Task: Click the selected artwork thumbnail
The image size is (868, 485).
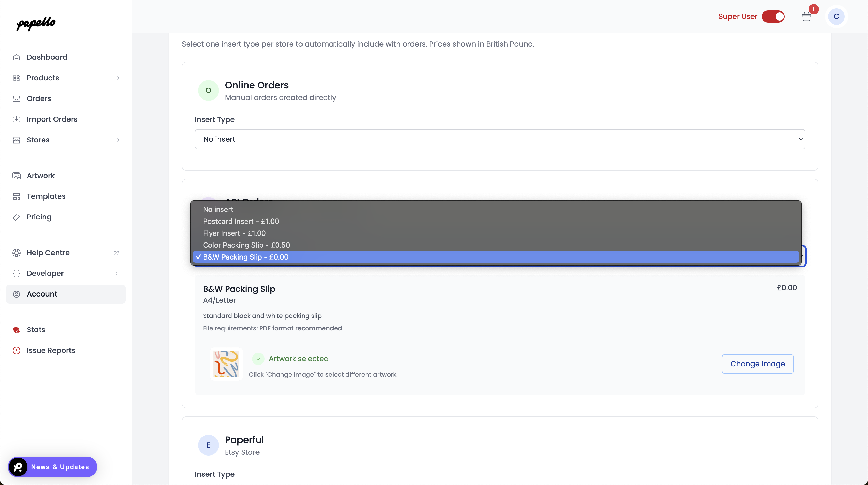Action: click(x=226, y=364)
